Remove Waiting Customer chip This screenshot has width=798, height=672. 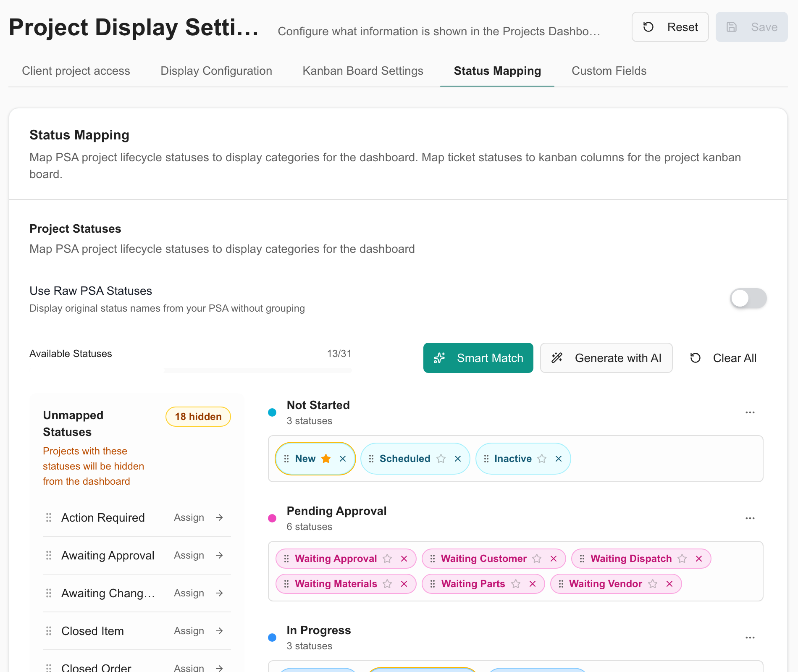[554, 559]
